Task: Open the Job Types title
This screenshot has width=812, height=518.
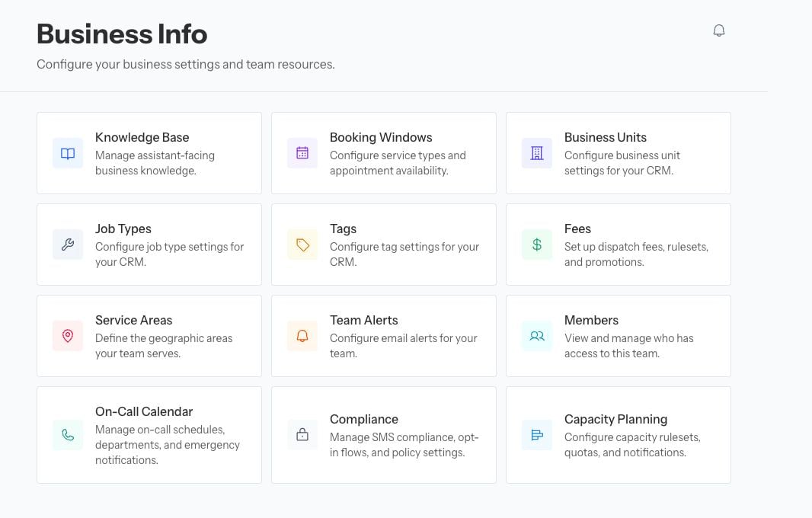Action: click(x=123, y=229)
